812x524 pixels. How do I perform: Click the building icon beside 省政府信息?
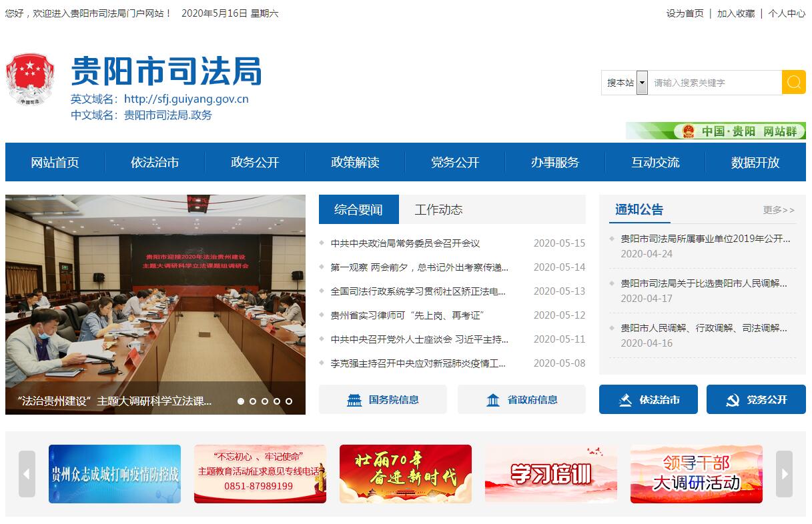[493, 400]
